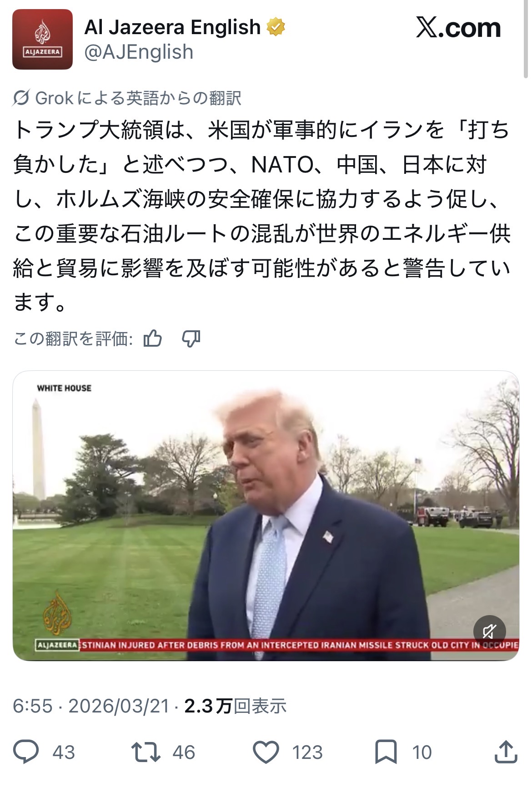This screenshot has height=788, width=532.
Task: Open the reply comment icon
Action: coord(26,752)
